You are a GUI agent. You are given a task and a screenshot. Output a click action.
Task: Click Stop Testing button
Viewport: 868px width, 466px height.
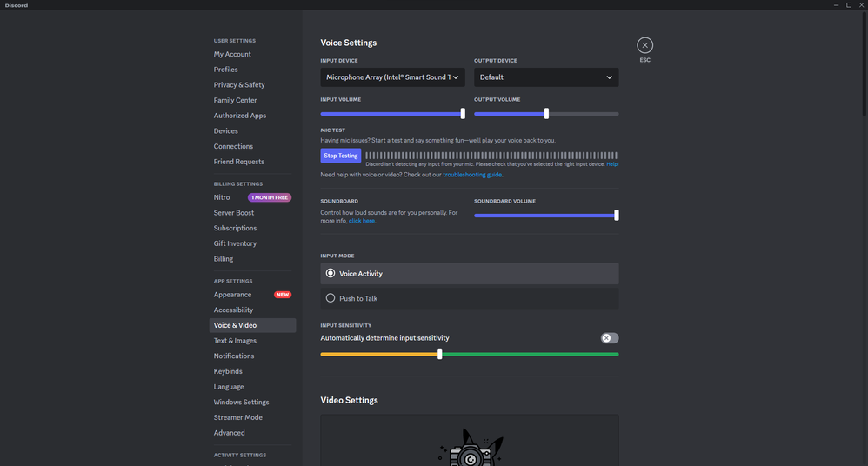click(340, 156)
